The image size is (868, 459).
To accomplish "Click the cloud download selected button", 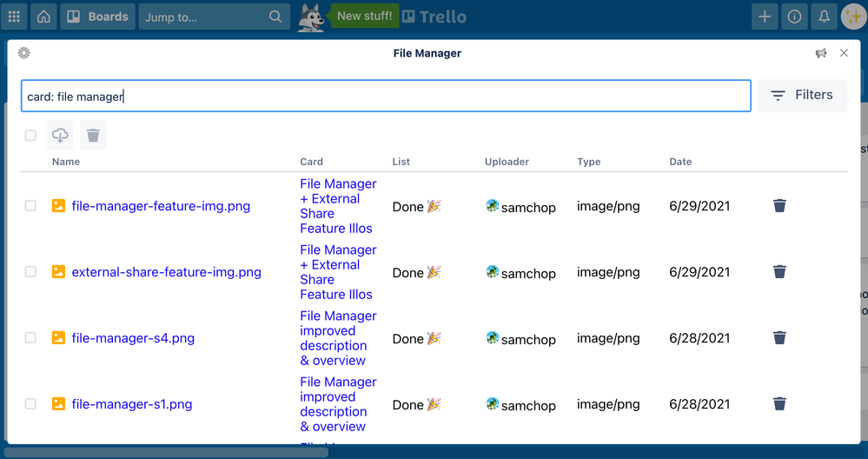I will click(60, 135).
